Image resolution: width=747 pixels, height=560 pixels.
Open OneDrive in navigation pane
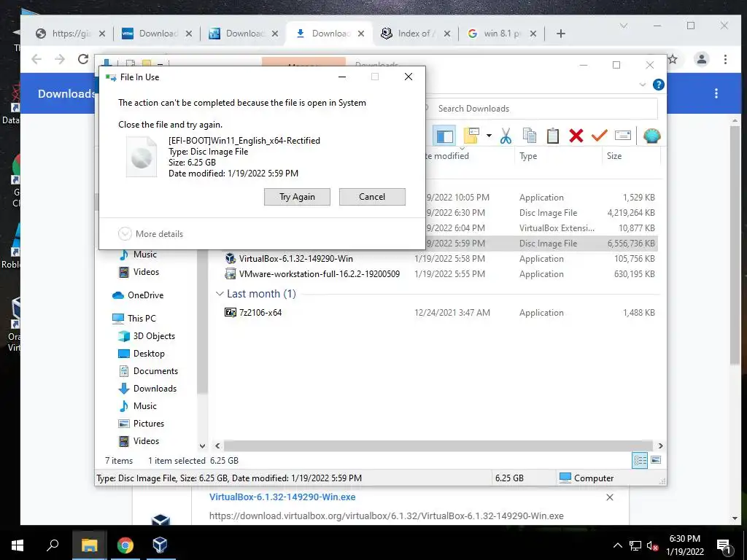click(x=138, y=295)
